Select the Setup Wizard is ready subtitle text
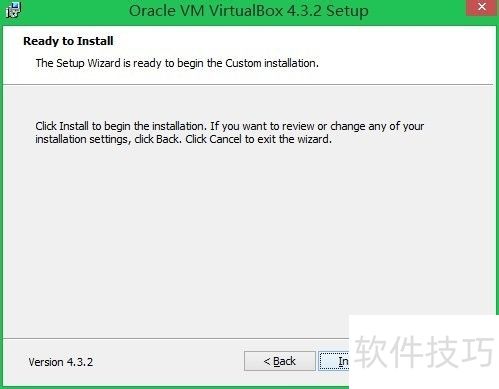Viewport: 499px width, 389px height. [177, 63]
